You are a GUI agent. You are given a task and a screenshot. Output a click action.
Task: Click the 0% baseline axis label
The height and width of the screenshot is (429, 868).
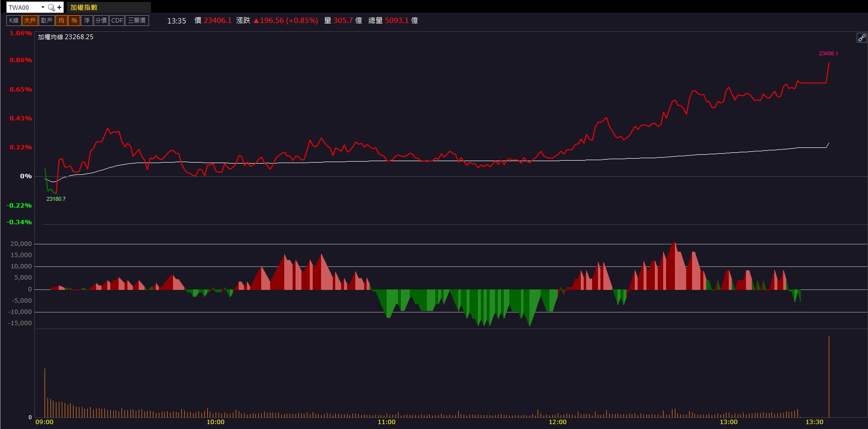pyautogui.click(x=26, y=176)
